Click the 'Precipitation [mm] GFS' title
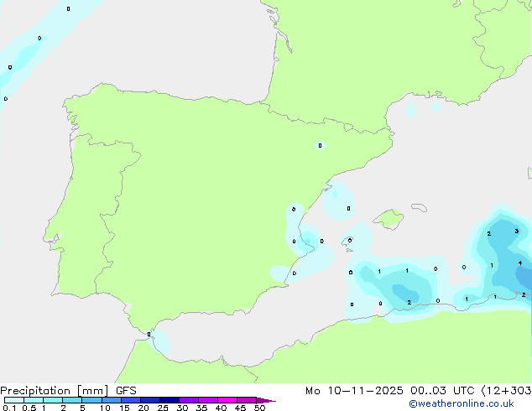The image size is (532, 411). tap(68, 391)
